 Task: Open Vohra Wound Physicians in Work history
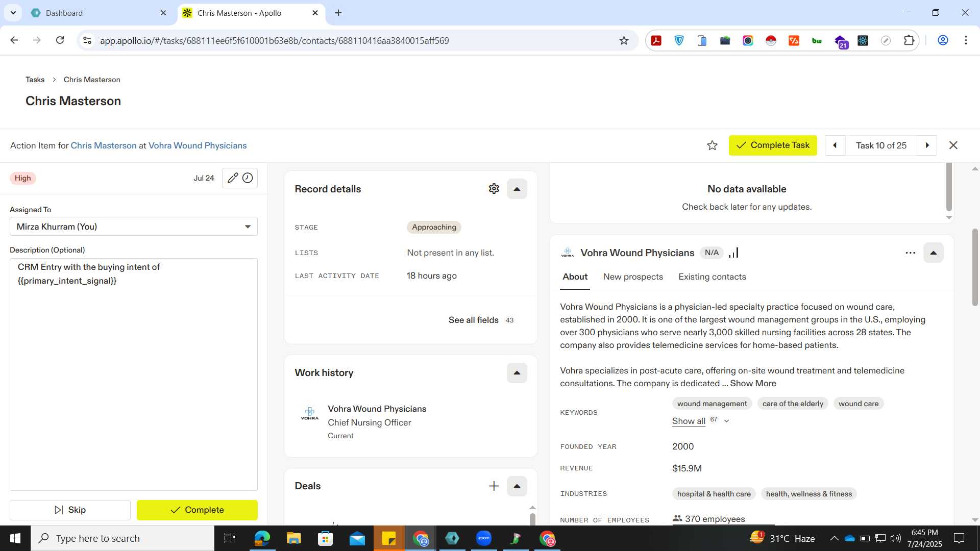click(x=377, y=409)
